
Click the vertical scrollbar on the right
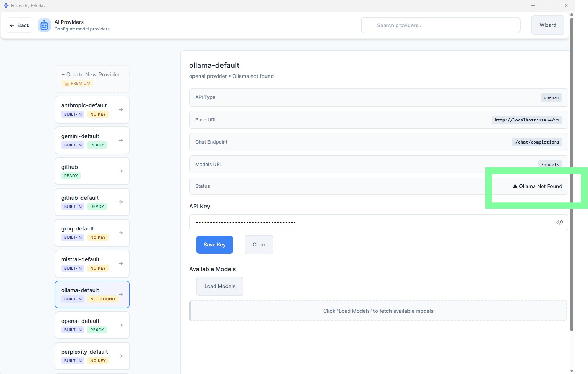[572, 174]
